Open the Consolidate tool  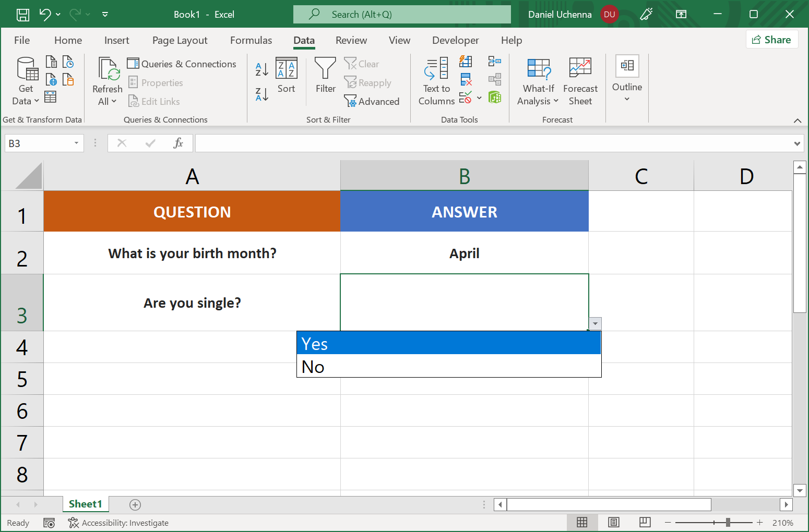coord(495,61)
